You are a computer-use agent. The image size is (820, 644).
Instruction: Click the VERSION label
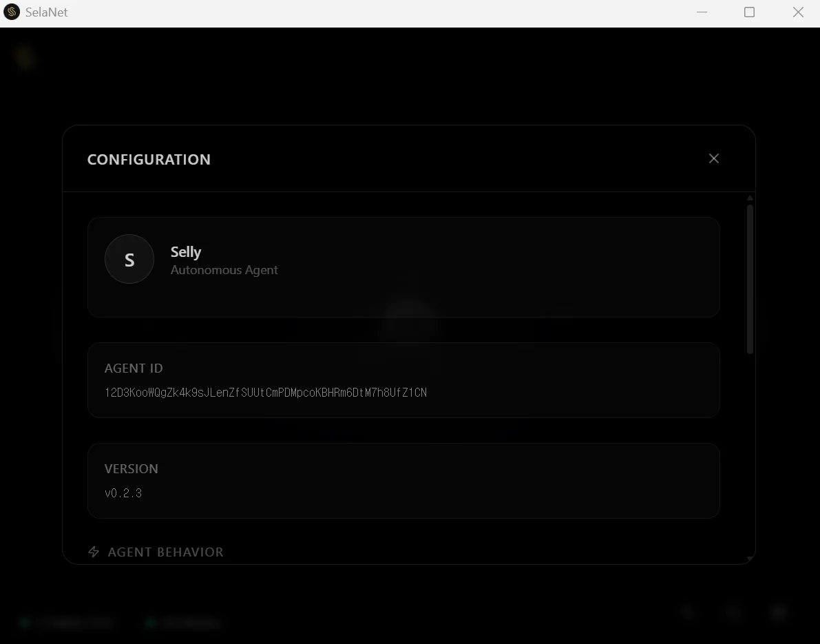click(x=132, y=469)
